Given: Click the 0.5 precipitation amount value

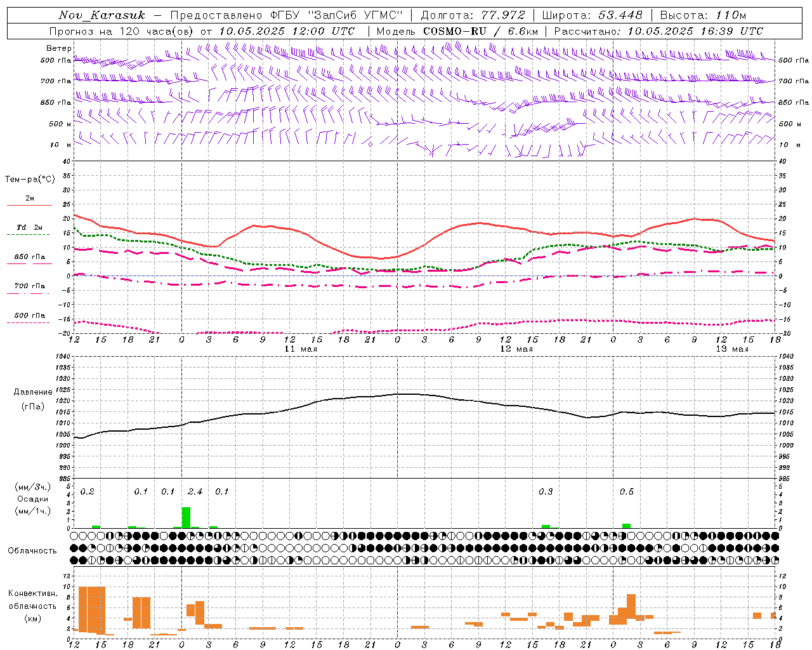Looking at the screenshot, I should point(627,492).
